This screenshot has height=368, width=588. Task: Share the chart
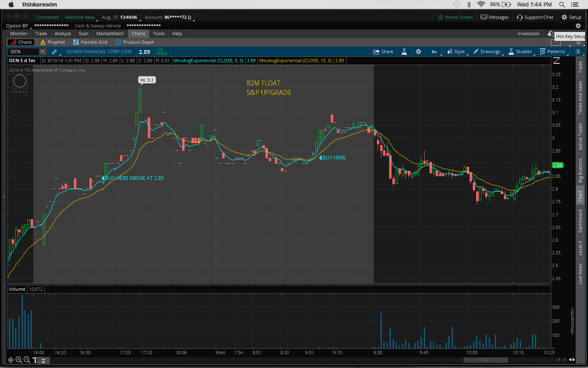pos(383,52)
